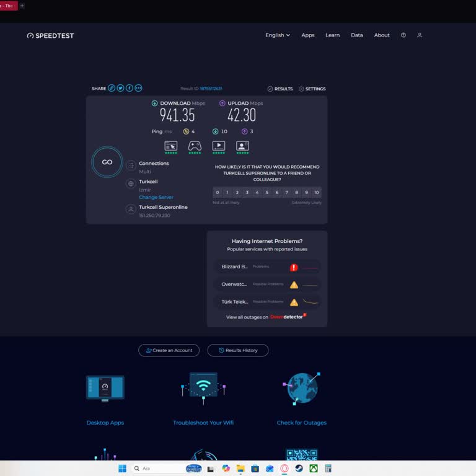The image size is (476, 476).
Task: Rate recommendation 5
Action: coord(267,193)
